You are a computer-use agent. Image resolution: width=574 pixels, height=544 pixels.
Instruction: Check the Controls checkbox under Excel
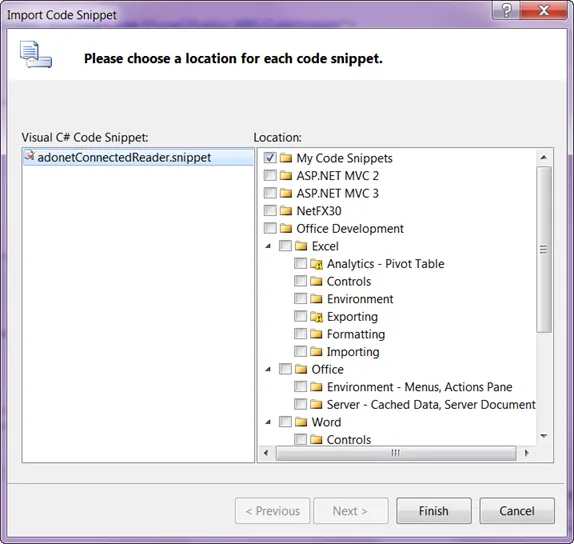[301, 281]
